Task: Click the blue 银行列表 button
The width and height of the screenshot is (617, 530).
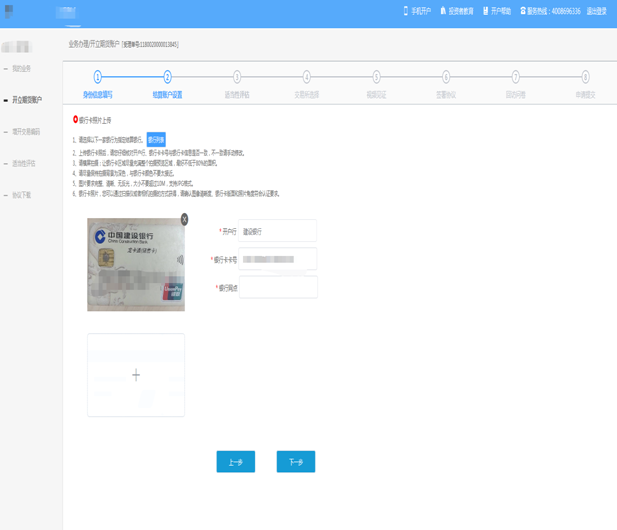Action: click(156, 140)
